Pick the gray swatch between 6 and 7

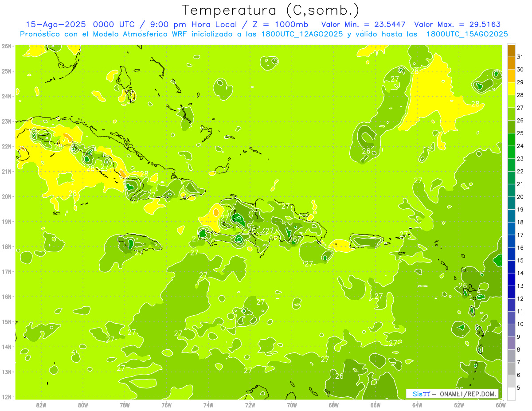click(x=511, y=368)
